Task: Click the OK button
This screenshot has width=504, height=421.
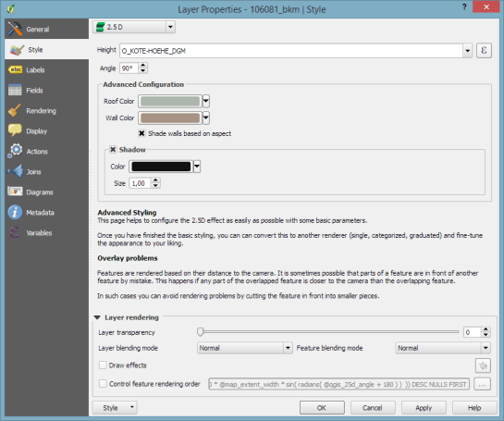Action: 322,407
